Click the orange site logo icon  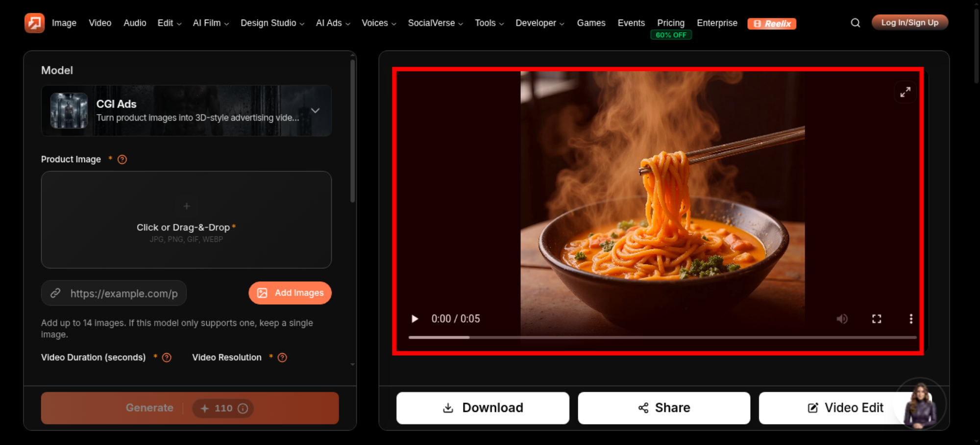[x=34, y=23]
